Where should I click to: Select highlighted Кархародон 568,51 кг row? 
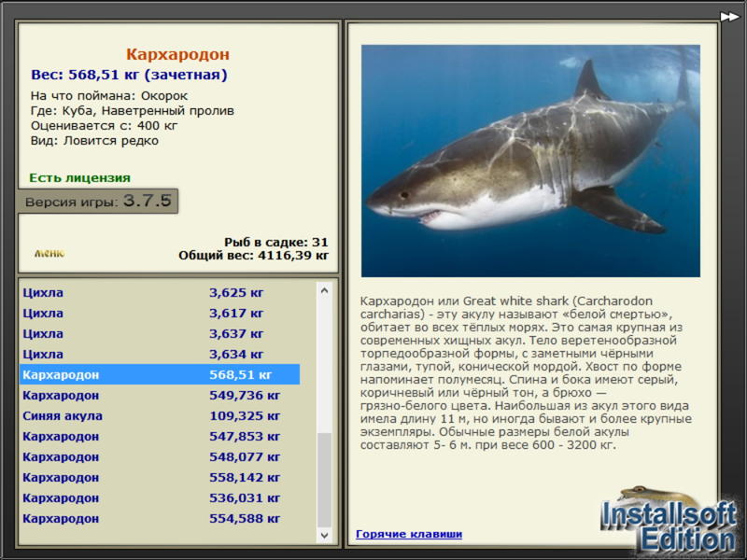[160, 374]
